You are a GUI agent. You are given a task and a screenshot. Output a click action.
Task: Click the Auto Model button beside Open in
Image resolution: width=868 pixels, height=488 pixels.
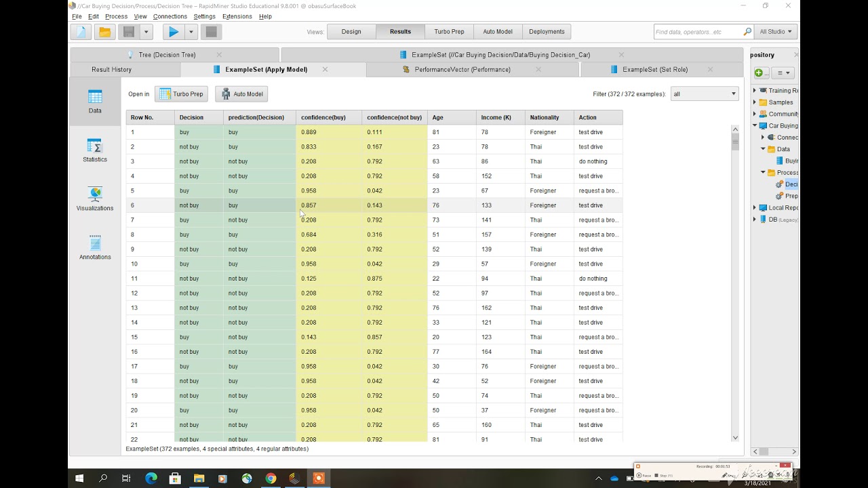point(241,94)
